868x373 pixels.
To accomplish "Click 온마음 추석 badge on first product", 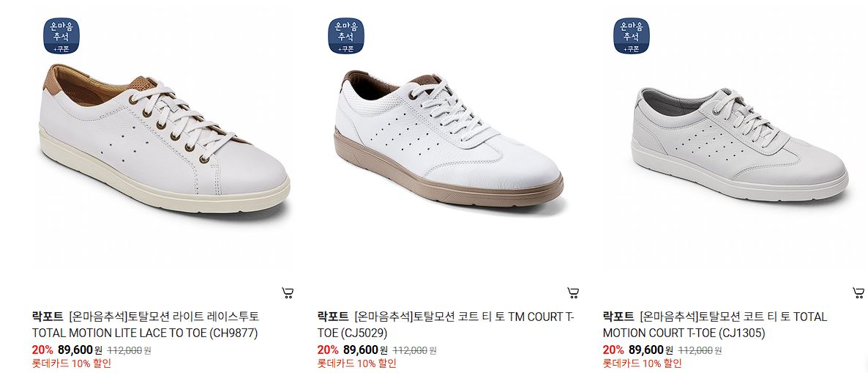I will click(61, 35).
